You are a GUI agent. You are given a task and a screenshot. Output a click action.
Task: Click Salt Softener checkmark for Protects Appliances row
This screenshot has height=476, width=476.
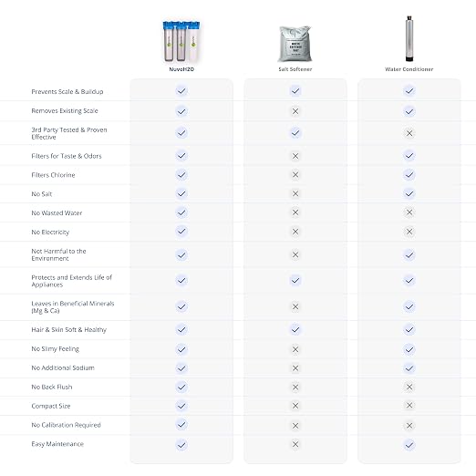[295, 280]
